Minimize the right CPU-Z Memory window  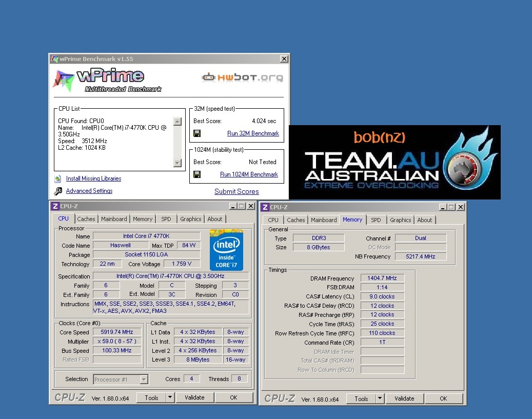(x=443, y=207)
